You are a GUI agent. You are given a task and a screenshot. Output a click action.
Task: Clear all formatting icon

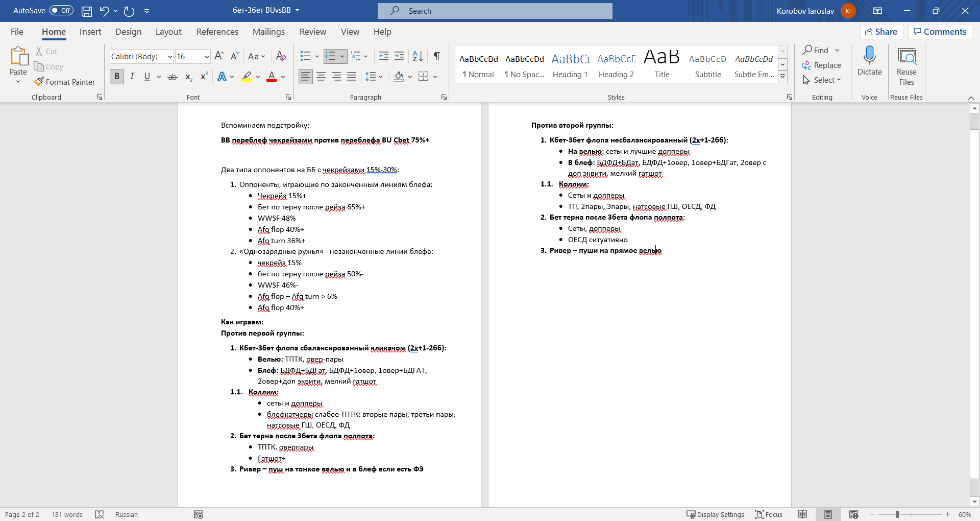tap(281, 56)
